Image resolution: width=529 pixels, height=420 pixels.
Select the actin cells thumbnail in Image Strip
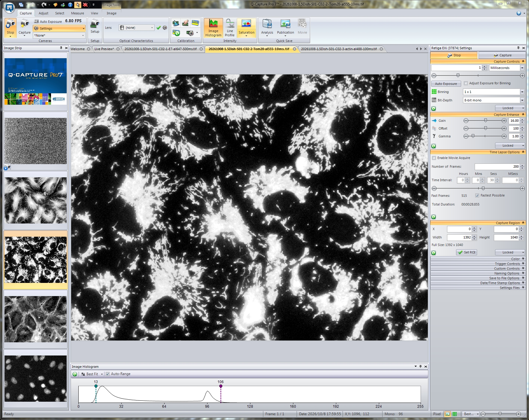click(36, 319)
